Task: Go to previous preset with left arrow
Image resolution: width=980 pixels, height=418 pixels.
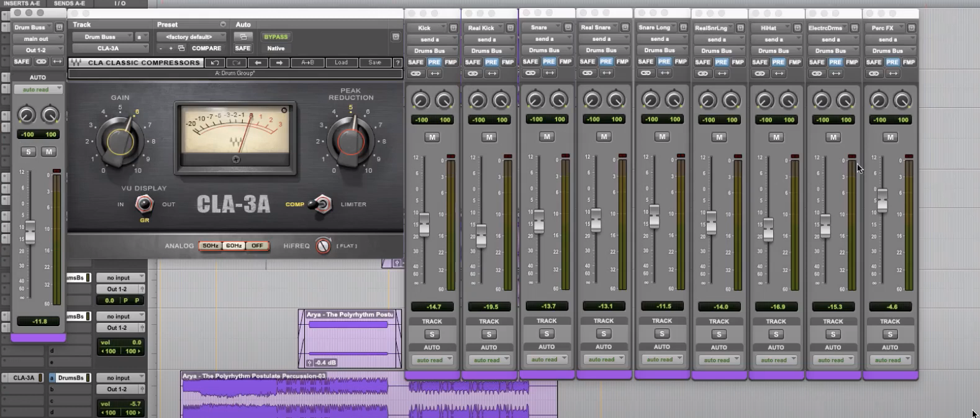Action: point(258,63)
